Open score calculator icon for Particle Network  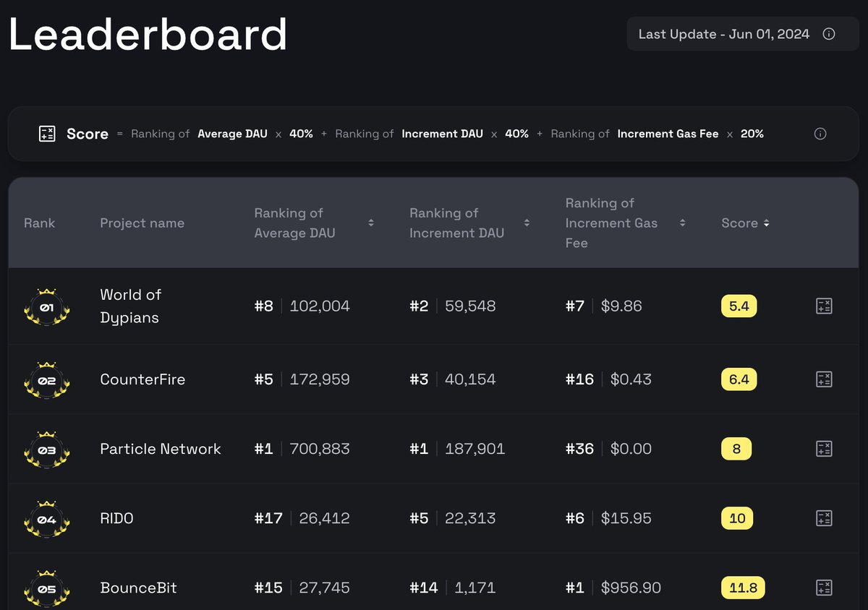[x=824, y=449]
